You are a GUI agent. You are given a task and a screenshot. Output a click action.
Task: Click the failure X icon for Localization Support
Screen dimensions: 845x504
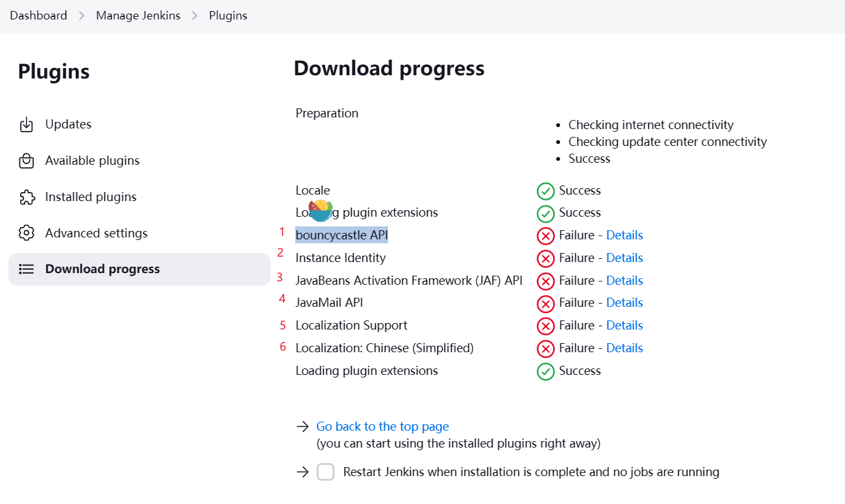[x=546, y=326]
